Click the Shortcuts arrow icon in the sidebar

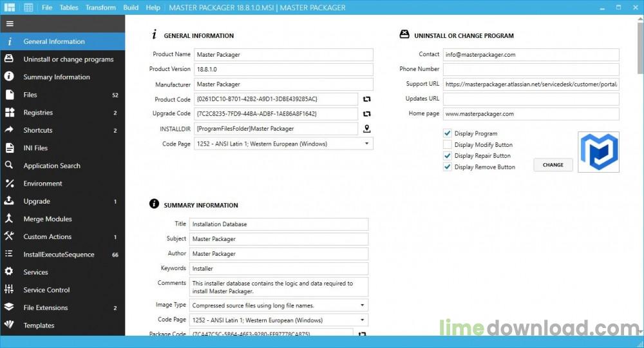pos(9,130)
